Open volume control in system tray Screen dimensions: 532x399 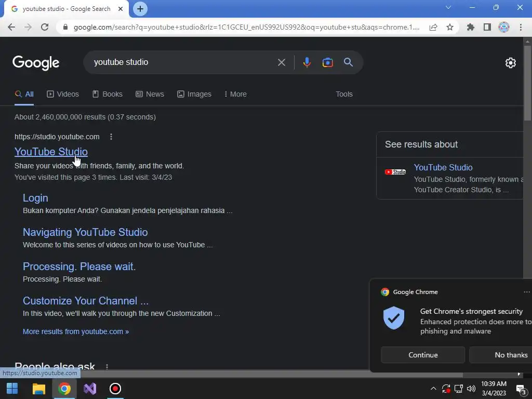(x=471, y=389)
